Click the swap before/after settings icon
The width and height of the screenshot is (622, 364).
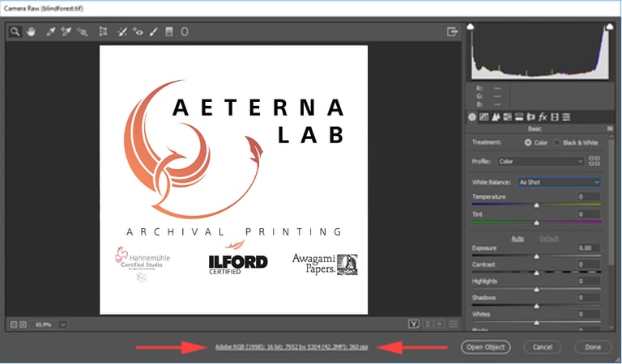[x=428, y=324]
